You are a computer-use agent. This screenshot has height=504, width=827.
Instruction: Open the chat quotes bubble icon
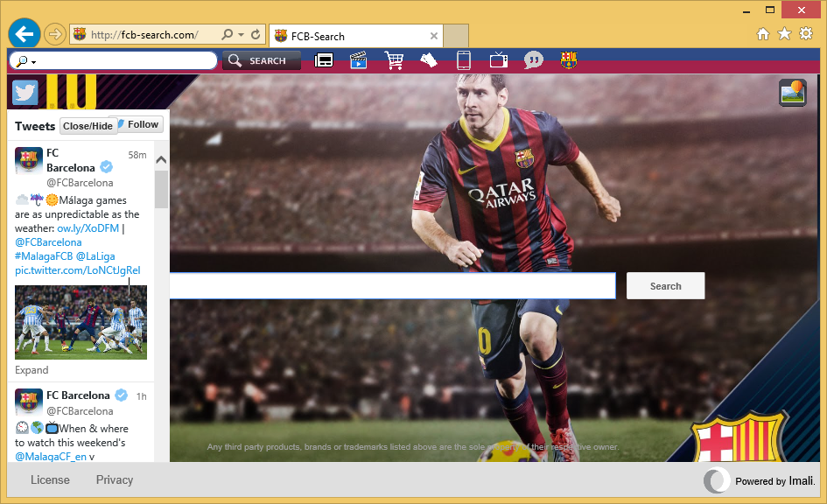pos(533,60)
